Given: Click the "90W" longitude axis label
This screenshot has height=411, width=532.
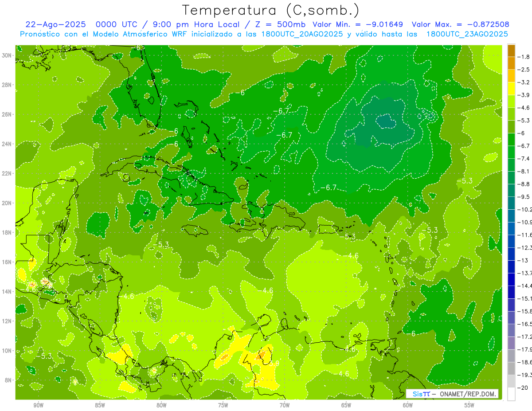Looking at the screenshot, I should pos(38,405).
